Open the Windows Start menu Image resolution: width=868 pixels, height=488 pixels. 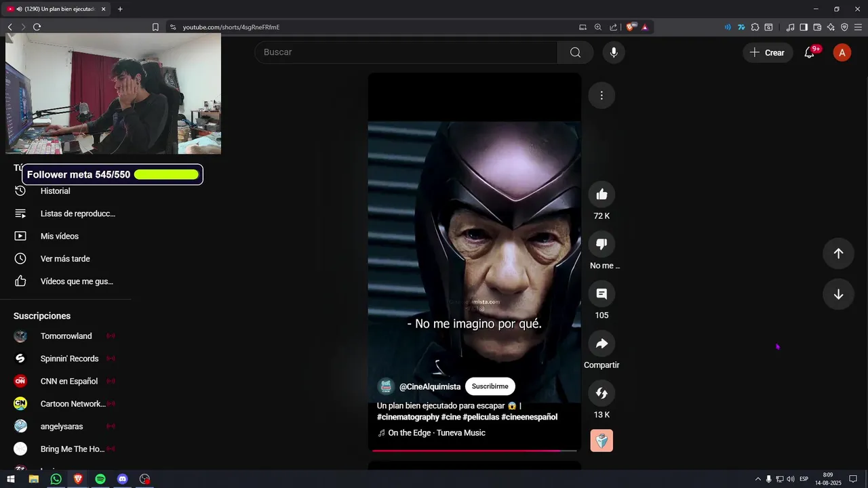pyautogui.click(x=11, y=479)
